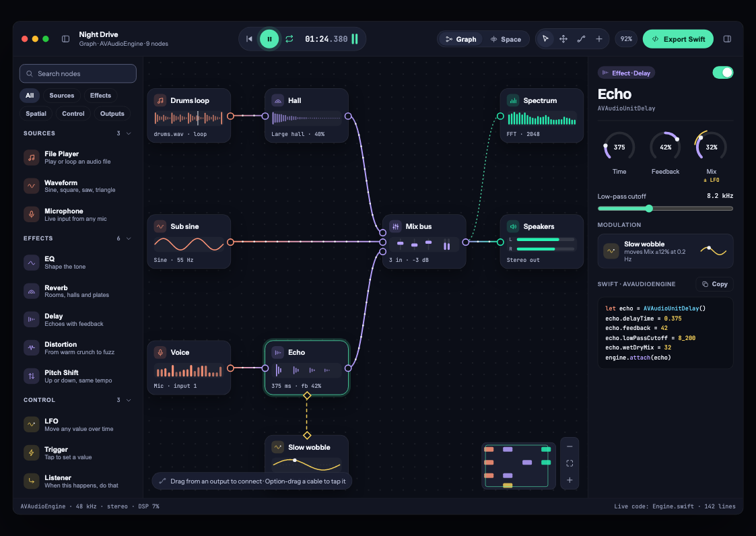
Task: Click the Echo modulation diamond port
Action: pyautogui.click(x=307, y=396)
